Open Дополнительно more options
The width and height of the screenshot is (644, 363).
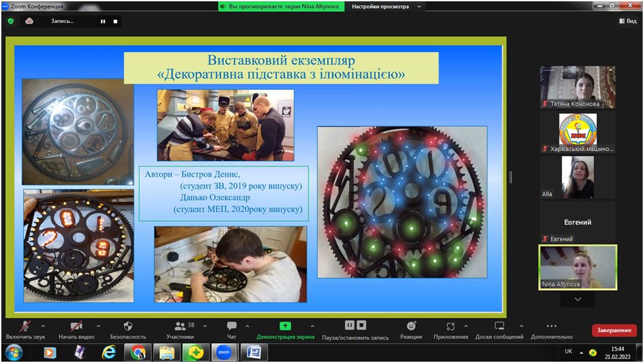click(x=552, y=330)
